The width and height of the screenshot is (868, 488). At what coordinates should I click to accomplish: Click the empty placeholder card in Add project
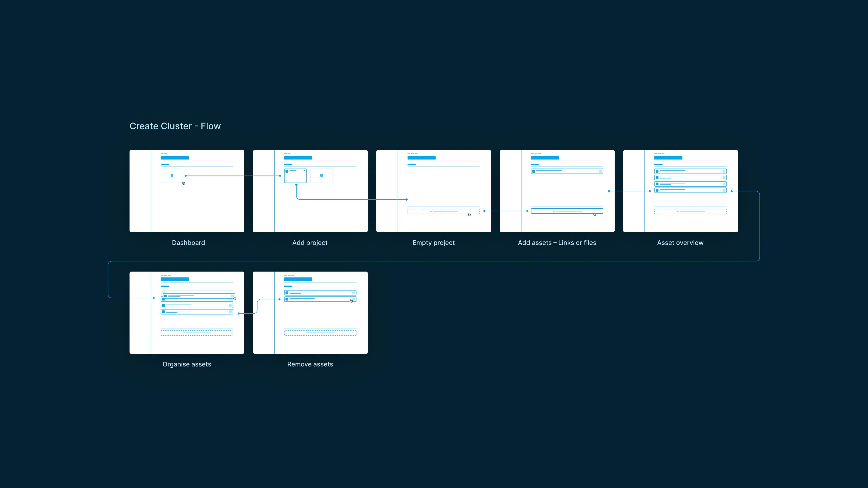coord(321,176)
